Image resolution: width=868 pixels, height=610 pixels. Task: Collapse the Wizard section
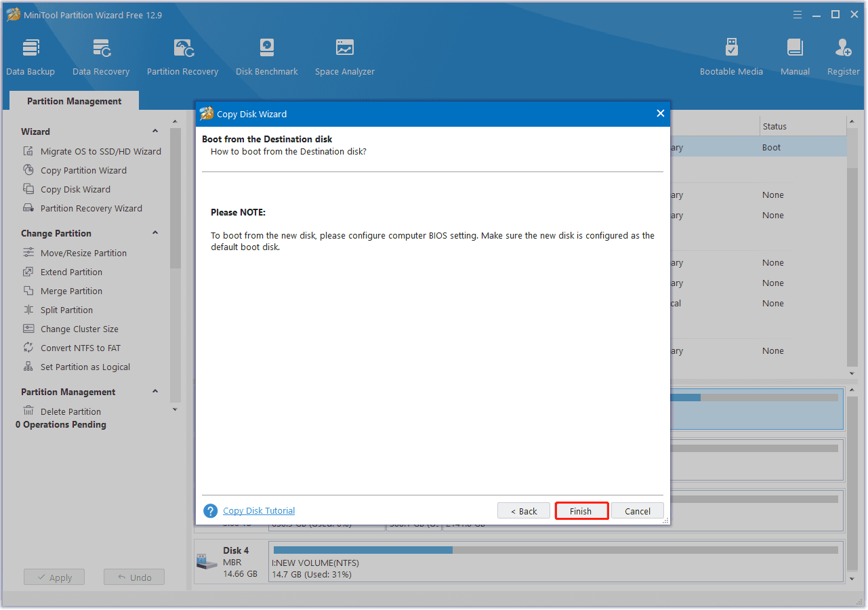tap(155, 131)
